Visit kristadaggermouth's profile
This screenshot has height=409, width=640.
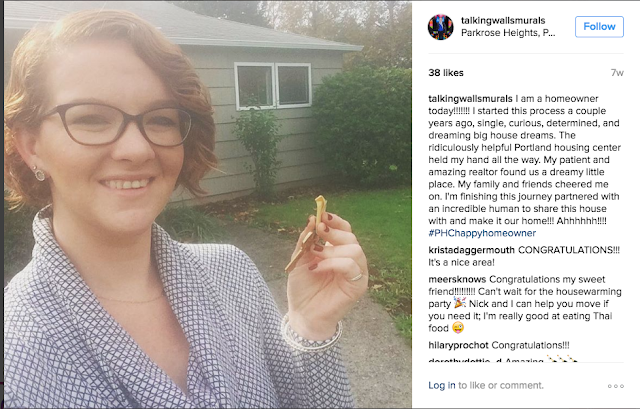[471, 250]
